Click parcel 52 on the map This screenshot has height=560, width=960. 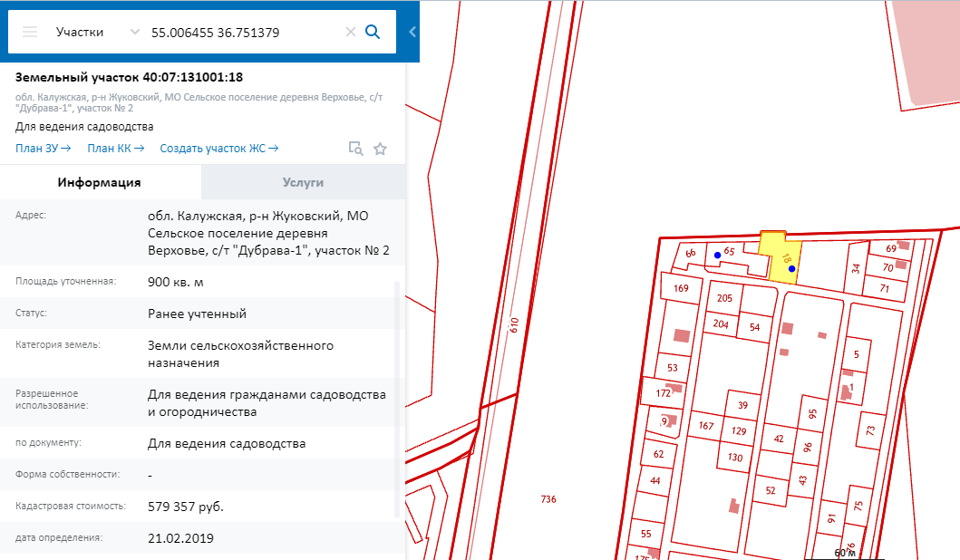pyautogui.click(x=771, y=490)
